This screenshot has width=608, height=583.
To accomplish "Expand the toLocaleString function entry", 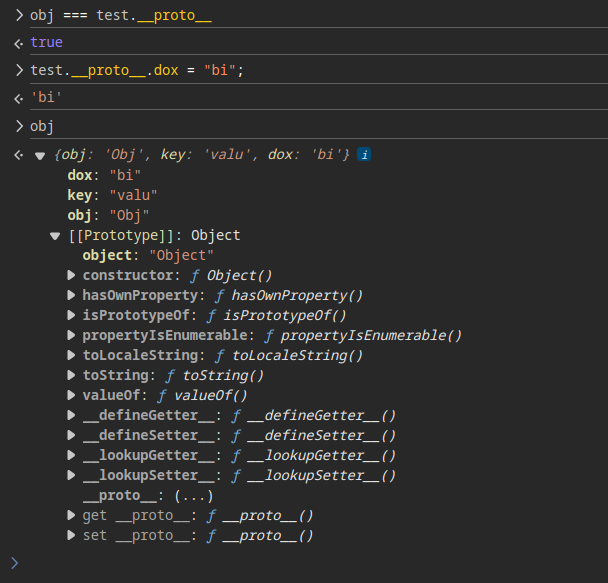I will (71, 355).
